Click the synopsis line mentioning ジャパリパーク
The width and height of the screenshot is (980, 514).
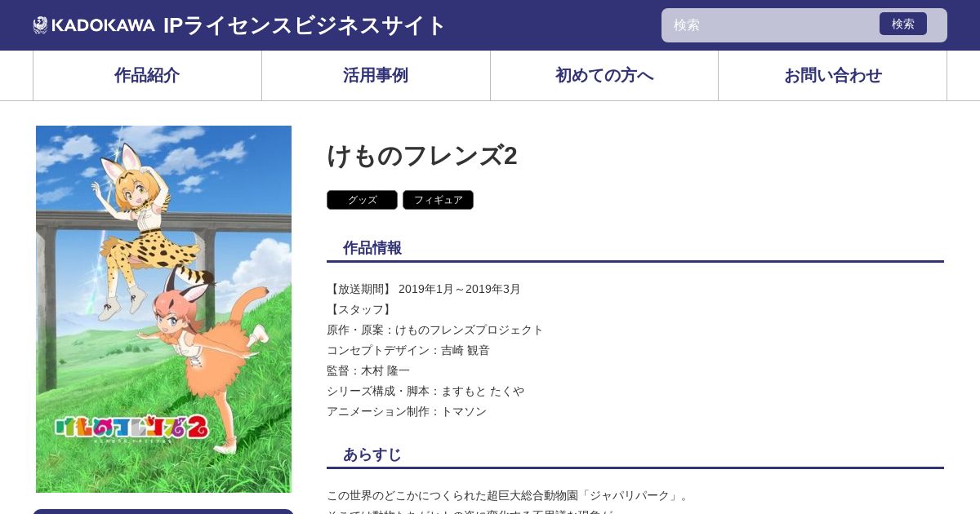pyautogui.click(x=510, y=495)
